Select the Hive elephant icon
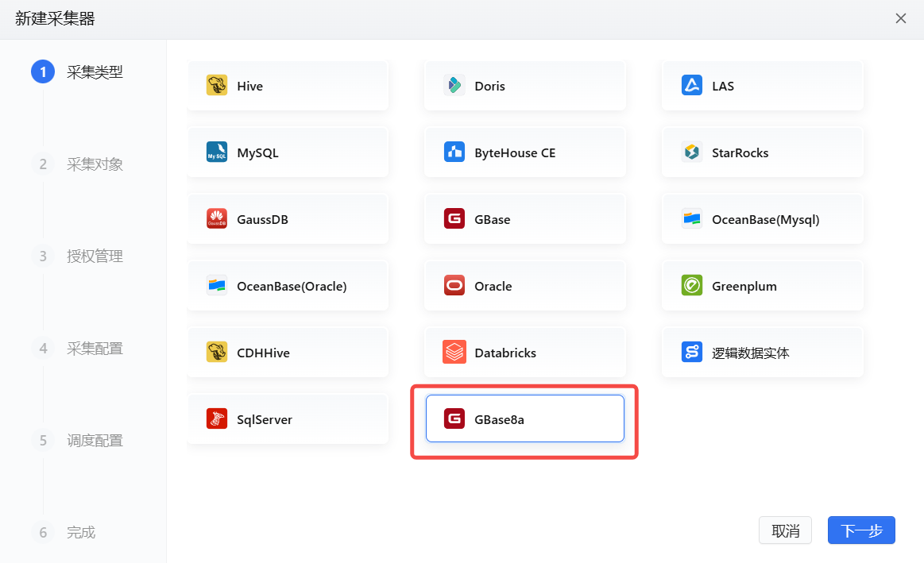 coord(217,86)
